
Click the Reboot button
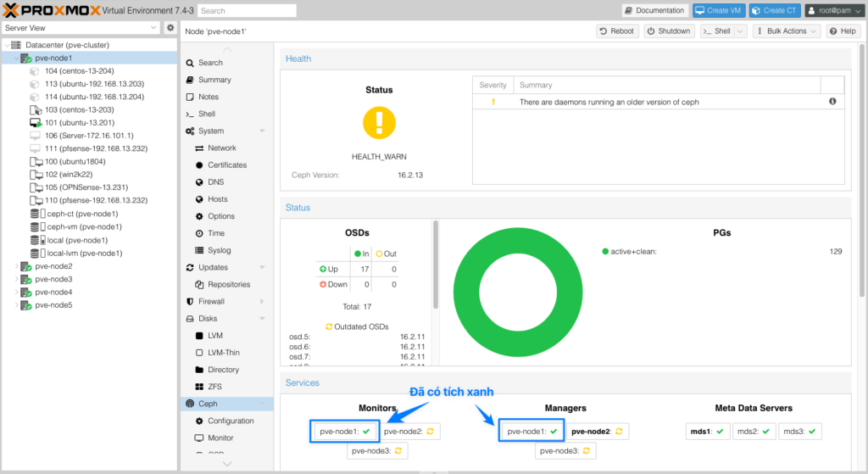click(617, 31)
